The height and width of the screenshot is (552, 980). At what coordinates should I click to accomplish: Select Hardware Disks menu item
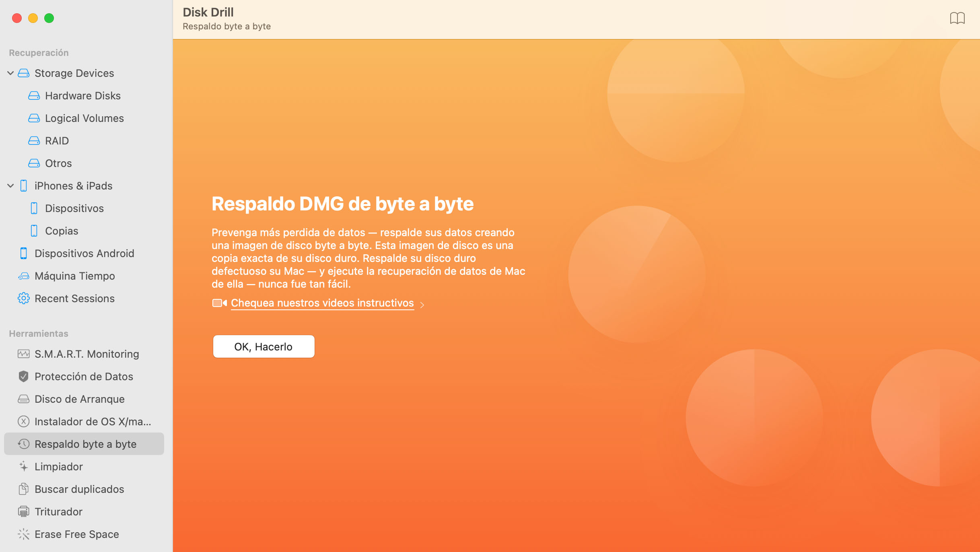pos(83,95)
